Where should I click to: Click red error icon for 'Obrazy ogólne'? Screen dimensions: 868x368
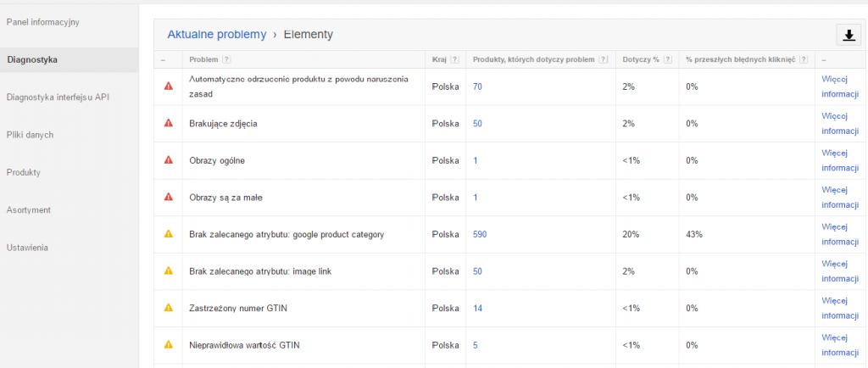coord(169,160)
